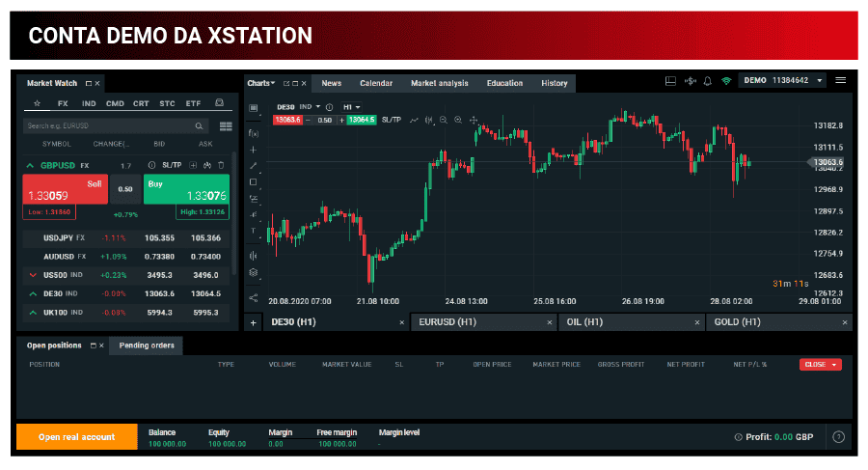Filter Market Watch by FX

point(63,103)
